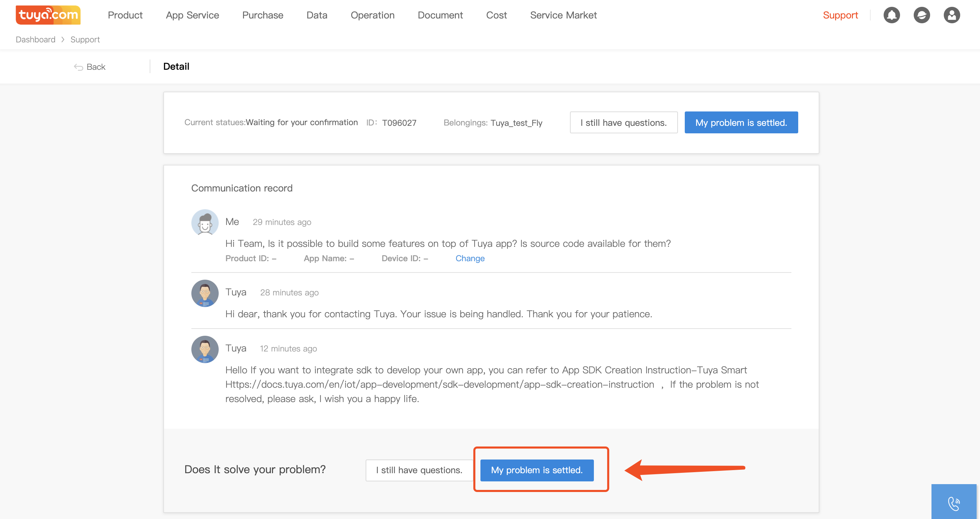This screenshot has width=980, height=519.
Task: Open the Operation menu
Action: pos(372,15)
